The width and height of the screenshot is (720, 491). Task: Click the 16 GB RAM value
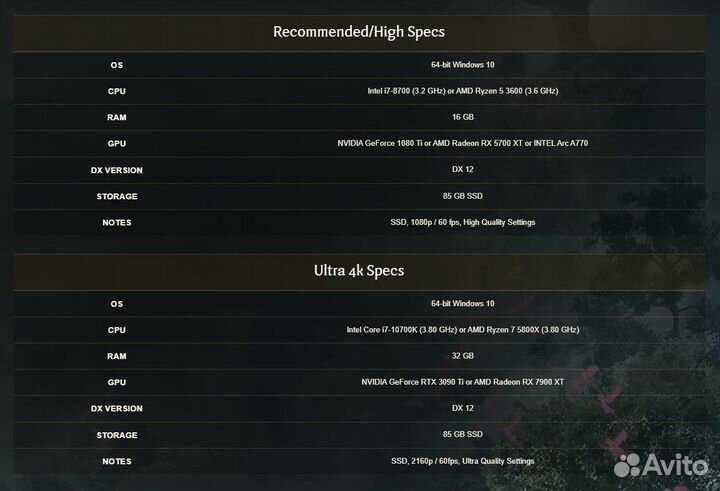coord(462,117)
